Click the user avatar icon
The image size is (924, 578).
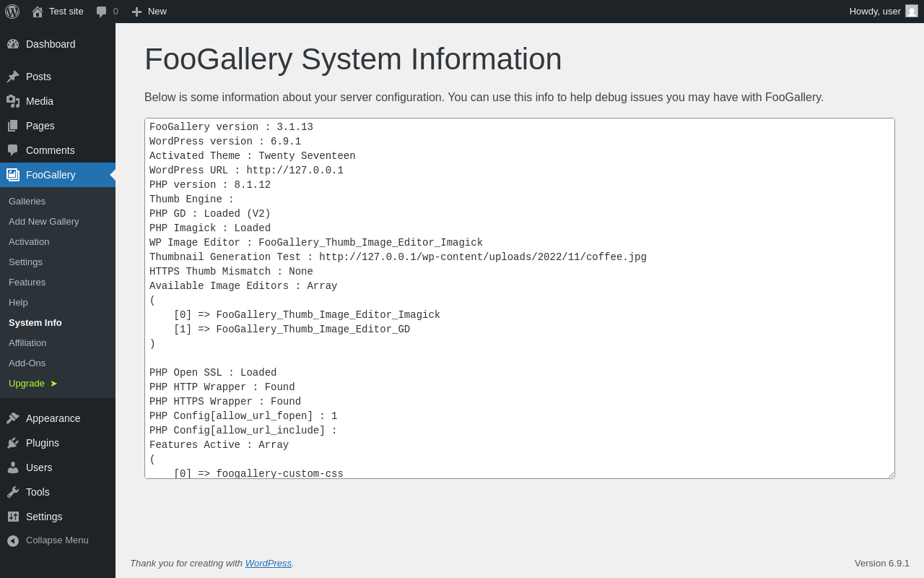pos(912,11)
